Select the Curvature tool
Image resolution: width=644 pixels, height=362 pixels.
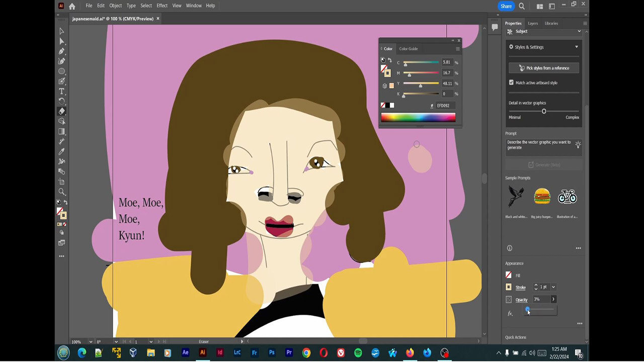click(62, 61)
